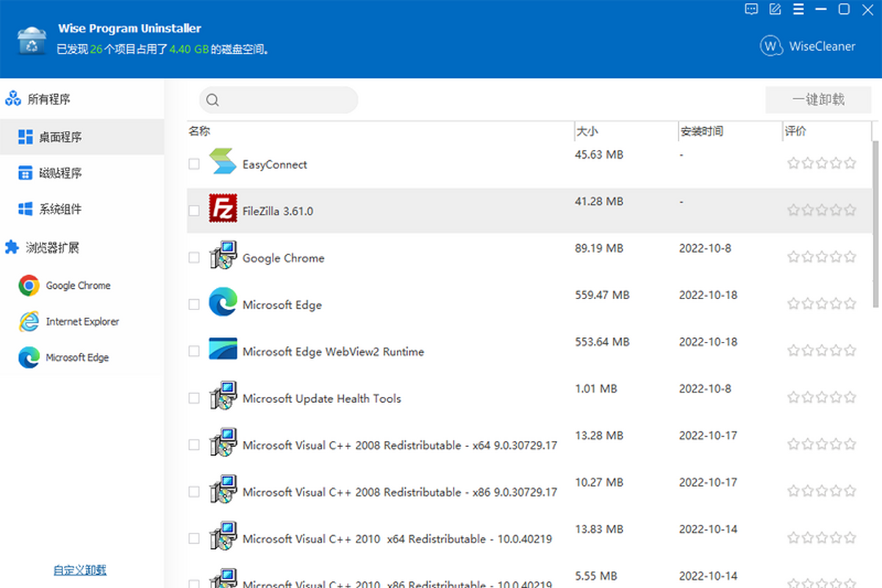This screenshot has height=588, width=882.
Task: Click the 553.64 MB size value
Action: click(602, 343)
